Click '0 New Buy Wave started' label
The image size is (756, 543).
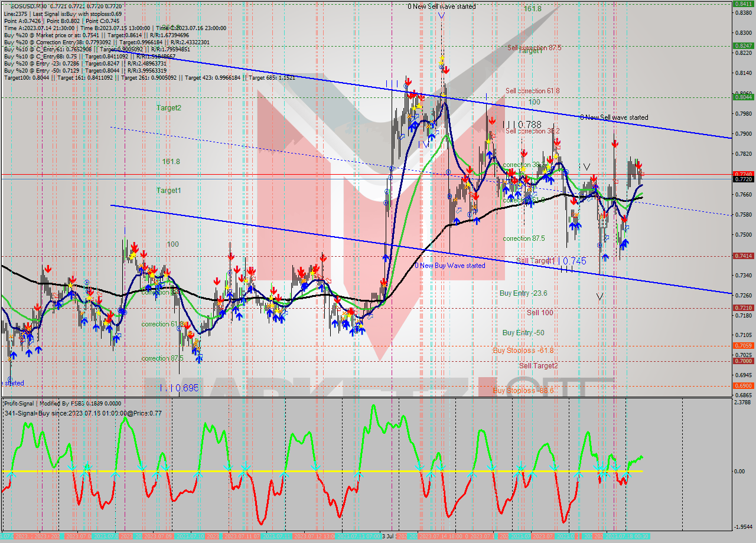point(449,266)
